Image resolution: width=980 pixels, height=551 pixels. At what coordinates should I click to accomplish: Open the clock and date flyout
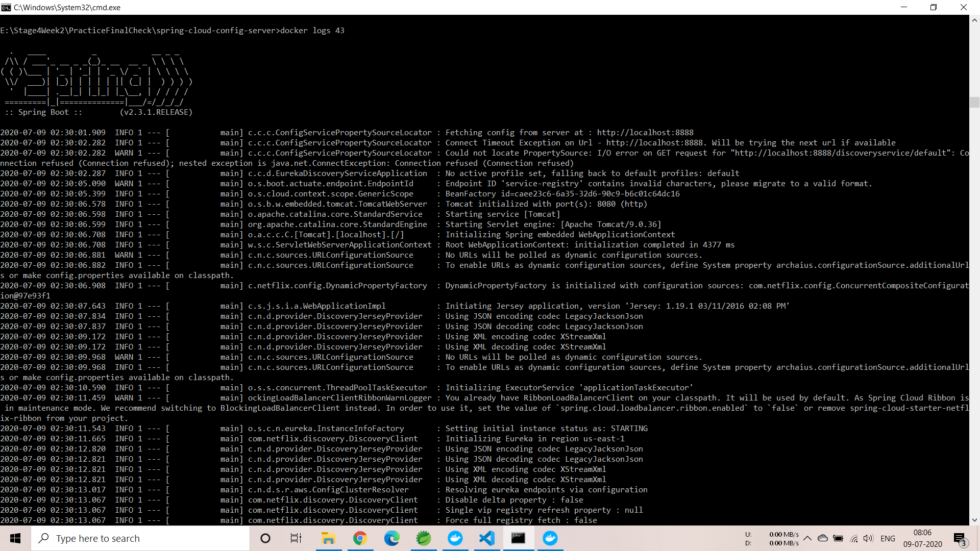pyautogui.click(x=922, y=538)
